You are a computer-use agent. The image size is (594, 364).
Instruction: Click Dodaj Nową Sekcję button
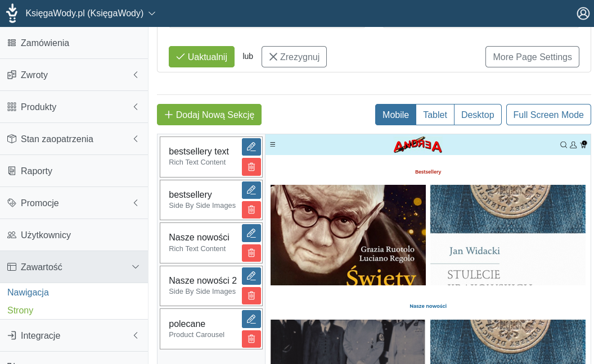coord(209,115)
